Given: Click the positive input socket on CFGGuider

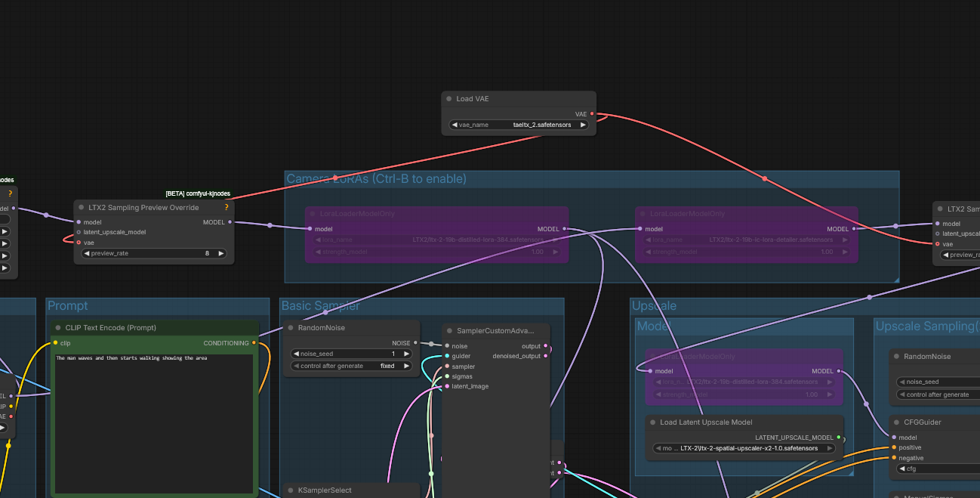Looking at the screenshot, I should [x=894, y=447].
